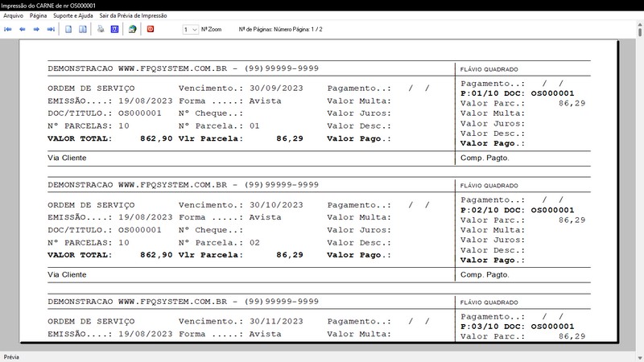The height and width of the screenshot is (362, 644).
Task: Open the Página menu
Action: coord(38,15)
